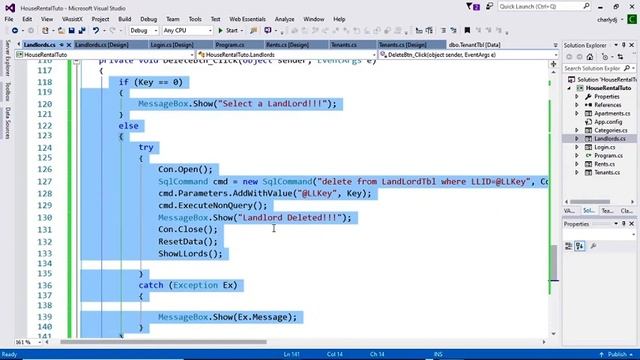Switch to the Class View bottom tab
The width and height of the screenshot is (640, 360).
click(x=626, y=211)
